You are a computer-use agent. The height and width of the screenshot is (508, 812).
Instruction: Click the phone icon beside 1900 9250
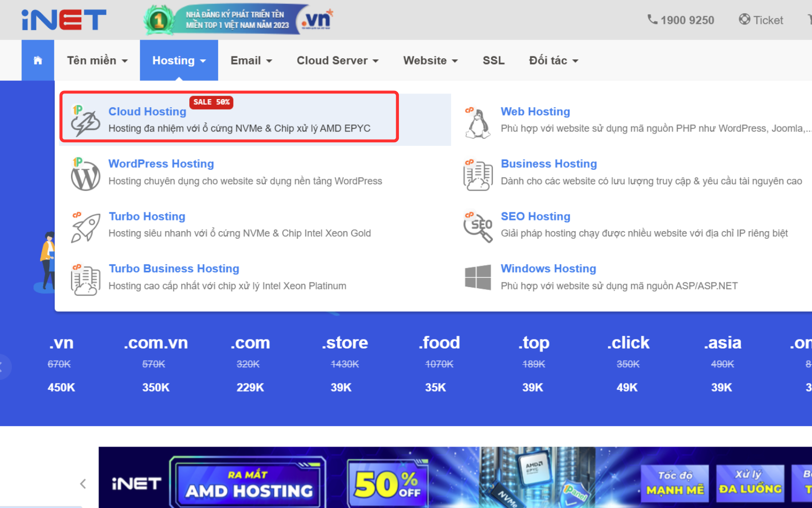[652, 20]
